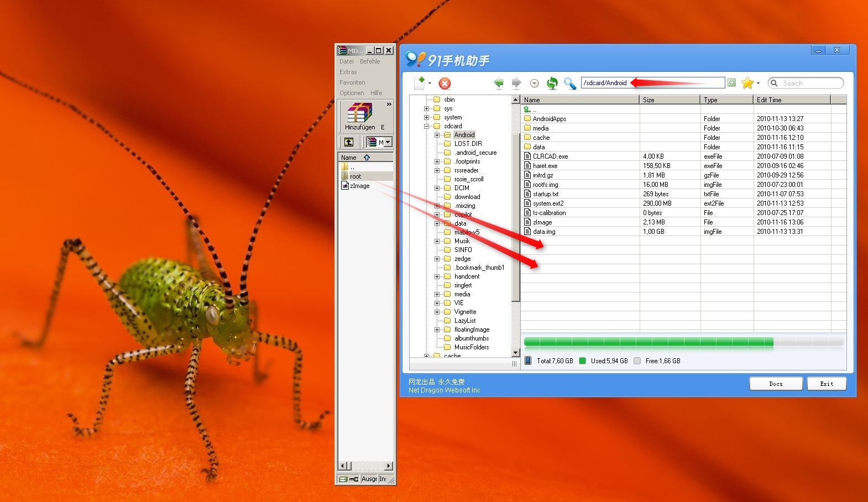868x502 pixels.
Task: Select the download folder in tree
Action: click(x=467, y=197)
